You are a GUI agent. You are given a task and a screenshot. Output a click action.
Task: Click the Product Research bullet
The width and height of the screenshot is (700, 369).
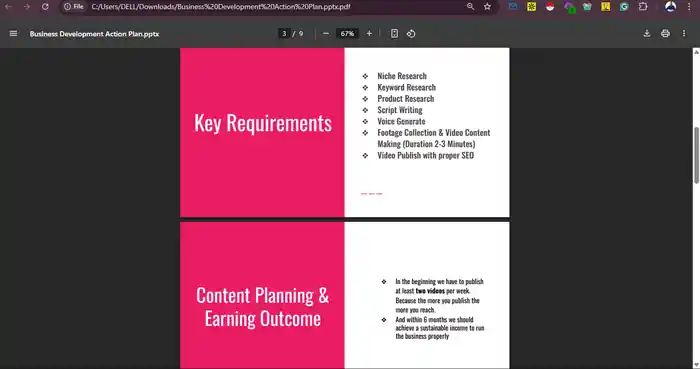tap(405, 99)
